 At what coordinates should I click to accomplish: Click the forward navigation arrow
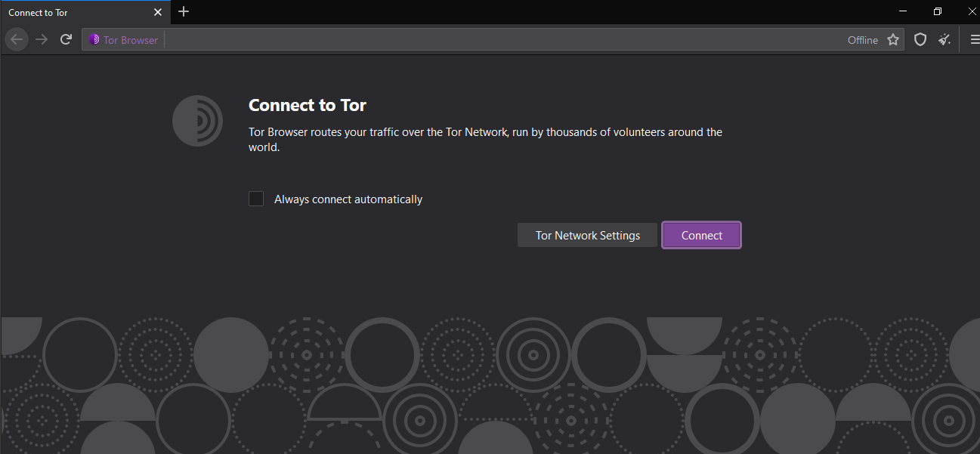click(42, 40)
